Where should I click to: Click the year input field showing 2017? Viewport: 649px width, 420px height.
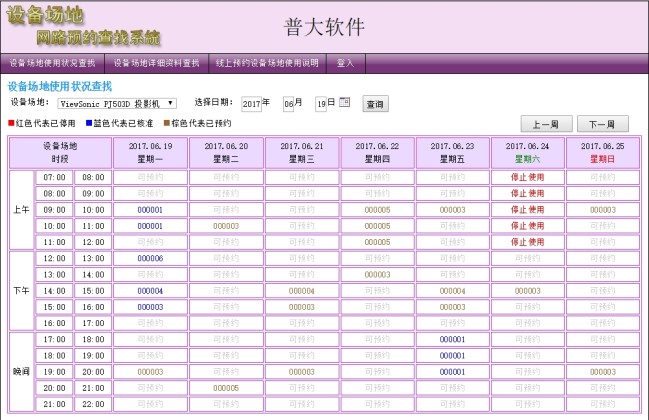click(x=251, y=104)
